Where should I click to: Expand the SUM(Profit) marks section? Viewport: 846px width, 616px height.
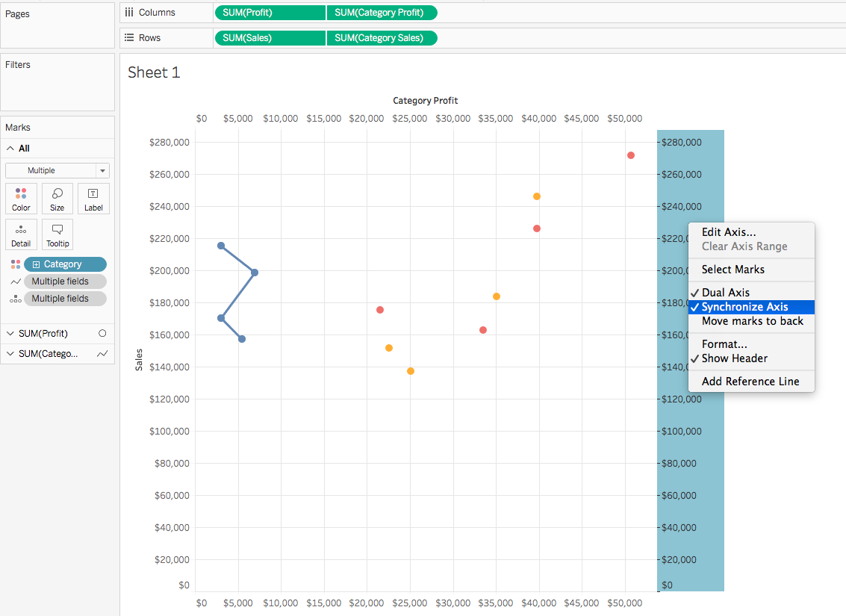(10, 333)
